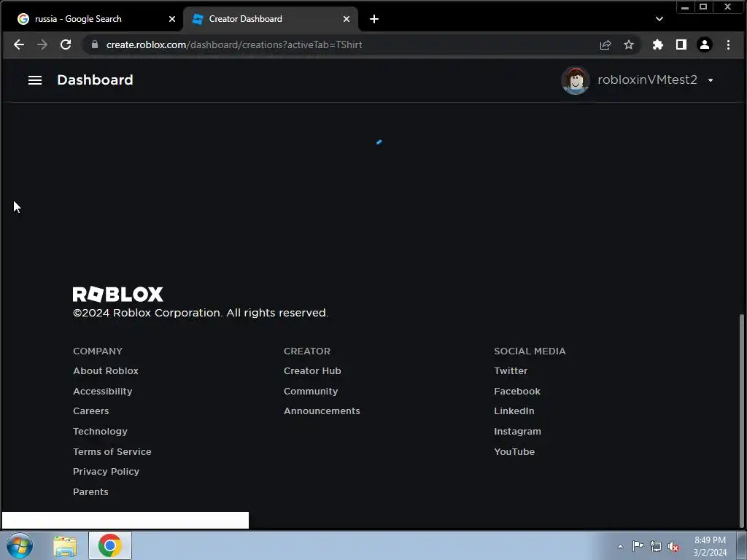Open Announcements link
The height and width of the screenshot is (560, 747).
(x=322, y=411)
